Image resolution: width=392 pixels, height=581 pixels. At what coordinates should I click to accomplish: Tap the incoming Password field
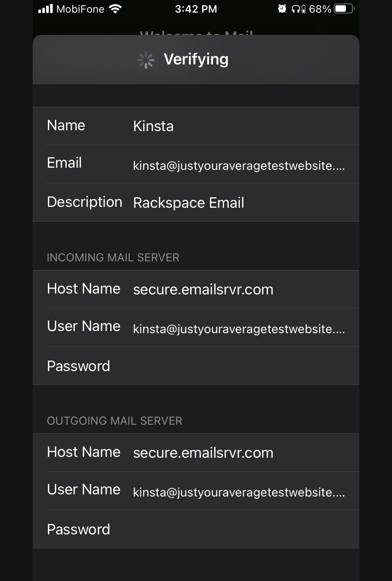click(196, 366)
